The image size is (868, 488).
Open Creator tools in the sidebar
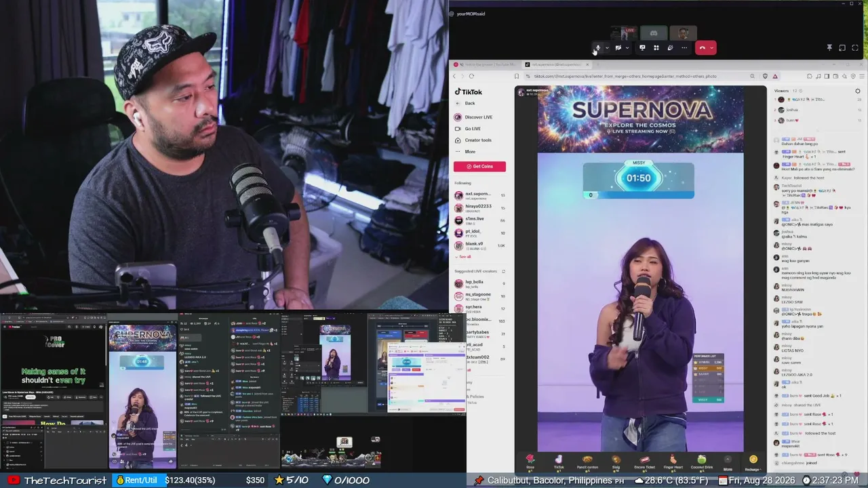(473, 140)
